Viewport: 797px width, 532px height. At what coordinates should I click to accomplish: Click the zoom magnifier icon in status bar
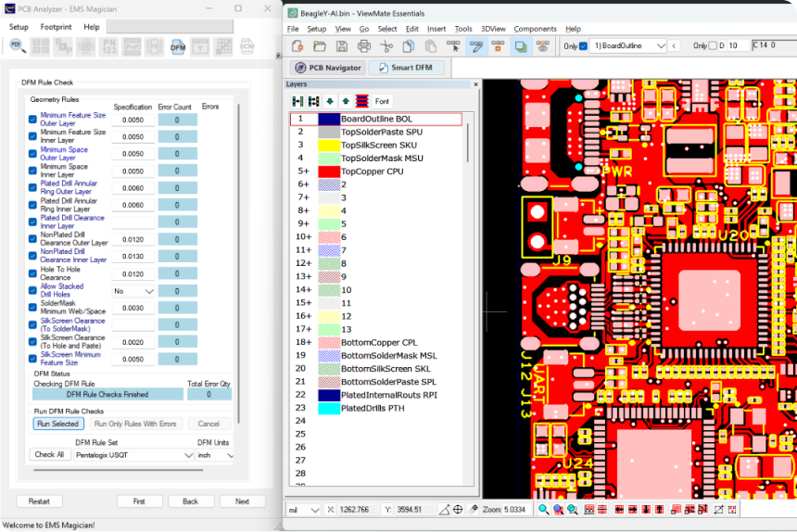(x=543, y=509)
